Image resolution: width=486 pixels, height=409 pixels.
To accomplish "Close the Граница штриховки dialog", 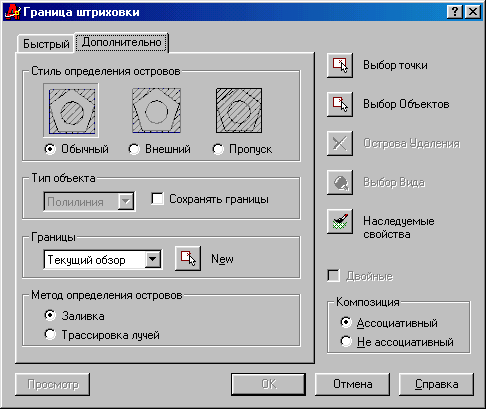I will (x=473, y=12).
